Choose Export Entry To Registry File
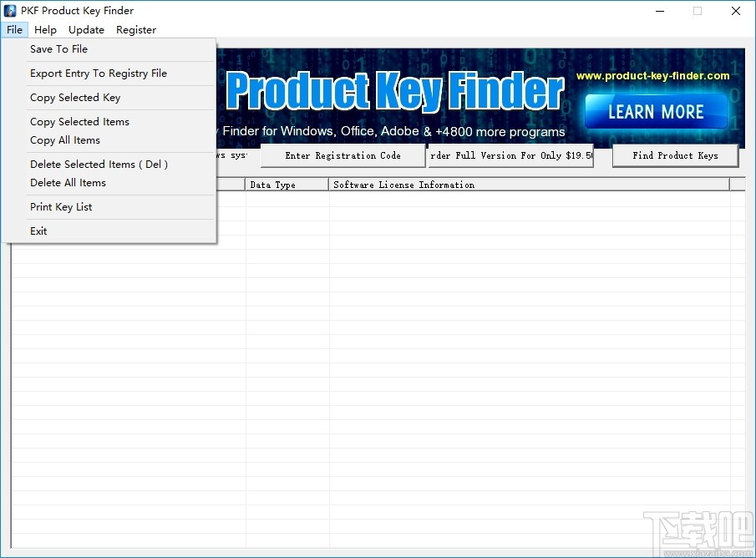 98,73
